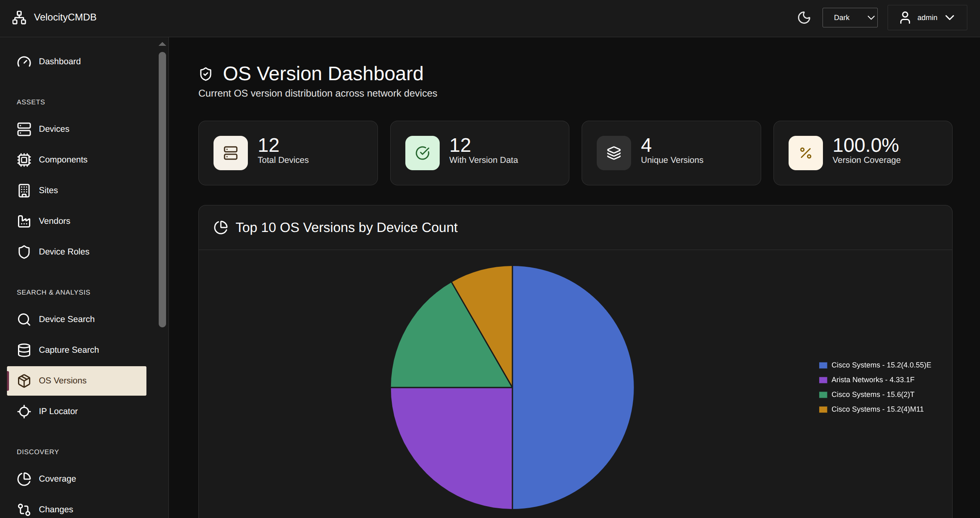Click the sidebar scroll up arrow
Image resolution: width=980 pixels, height=518 pixels.
162,44
